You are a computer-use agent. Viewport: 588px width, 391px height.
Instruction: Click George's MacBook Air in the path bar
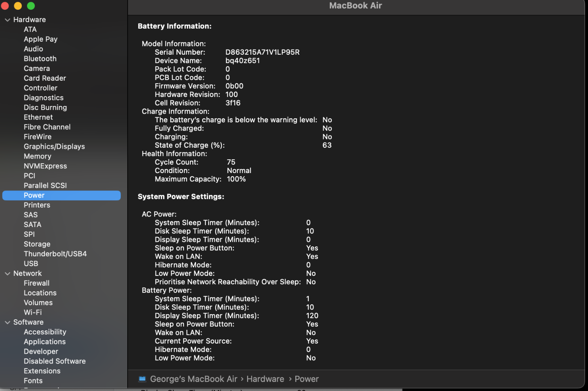click(193, 379)
